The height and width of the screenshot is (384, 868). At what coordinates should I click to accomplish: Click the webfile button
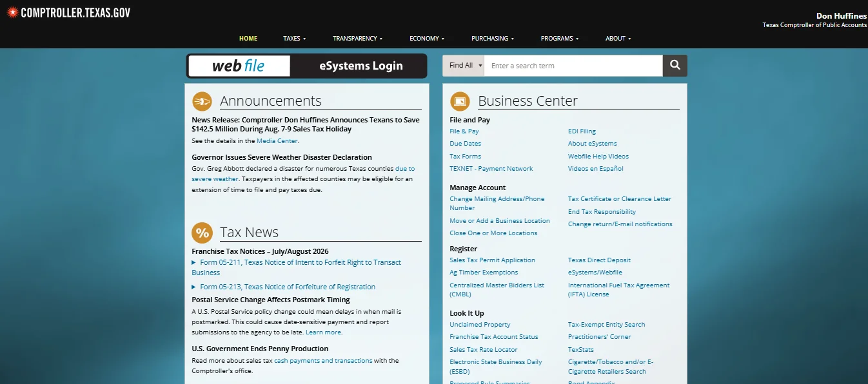239,66
